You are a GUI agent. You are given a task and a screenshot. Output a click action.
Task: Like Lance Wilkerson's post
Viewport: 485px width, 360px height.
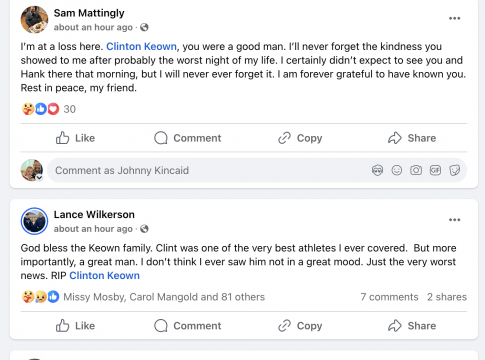pos(75,326)
